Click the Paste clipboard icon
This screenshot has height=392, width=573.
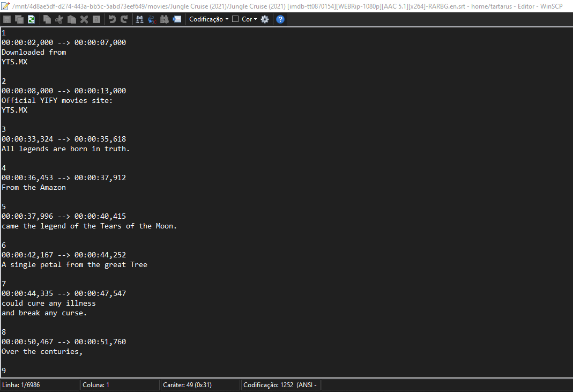pyautogui.click(x=72, y=19)
